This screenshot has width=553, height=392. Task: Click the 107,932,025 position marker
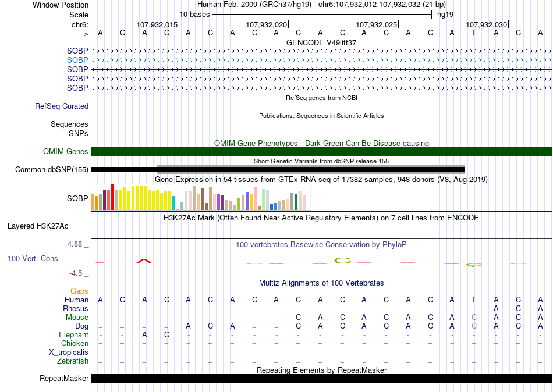pyautogui.click(x=377, y=24)
